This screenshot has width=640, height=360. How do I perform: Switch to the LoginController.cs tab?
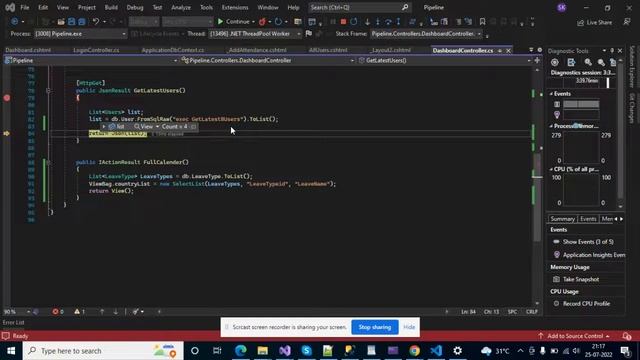[x=96, y=50]
